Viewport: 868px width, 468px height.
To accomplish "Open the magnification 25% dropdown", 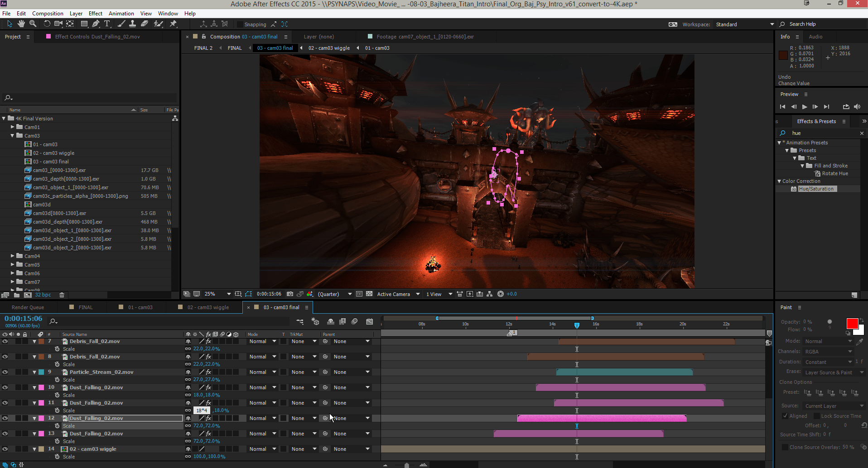I will pos(217,294).
